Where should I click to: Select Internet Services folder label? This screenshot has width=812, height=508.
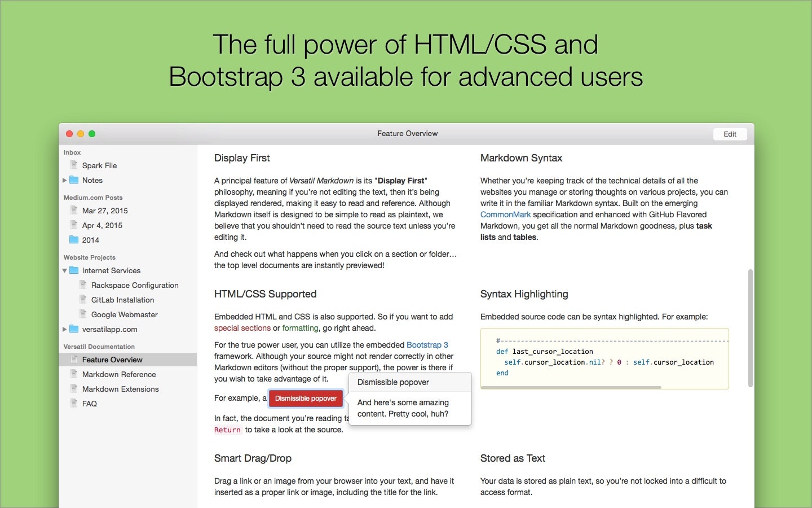111,270
